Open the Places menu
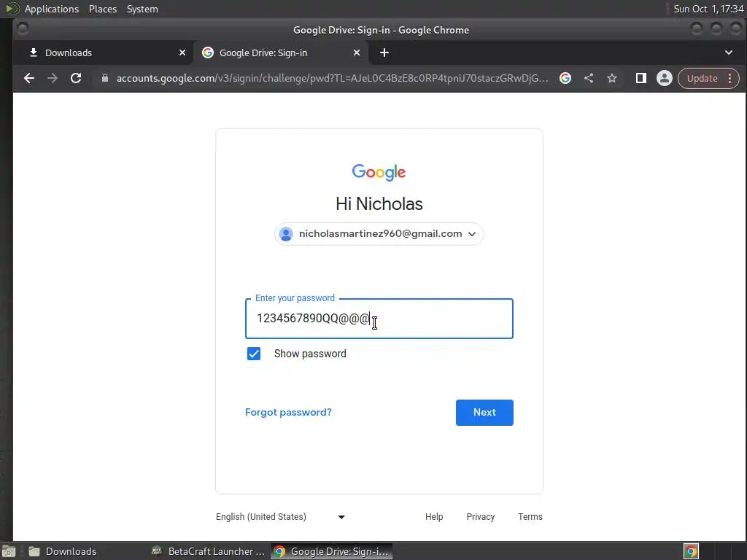Viewport: 747px width, 560px height. point(102,9)
